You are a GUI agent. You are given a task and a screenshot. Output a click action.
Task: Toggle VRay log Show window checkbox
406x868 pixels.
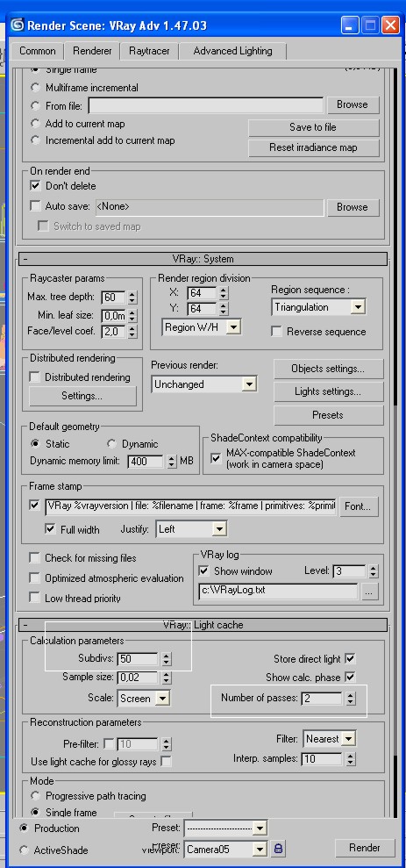203,570
